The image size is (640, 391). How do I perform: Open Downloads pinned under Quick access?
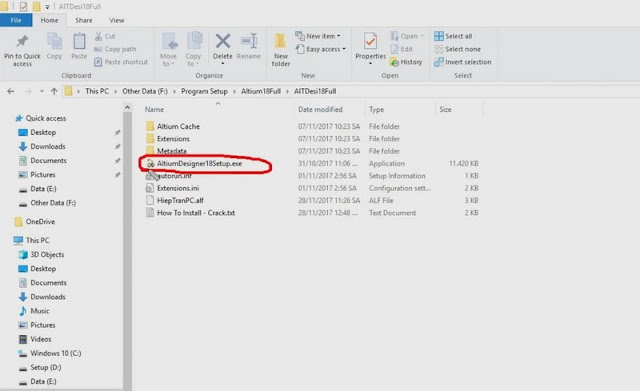tap(48, 147)
